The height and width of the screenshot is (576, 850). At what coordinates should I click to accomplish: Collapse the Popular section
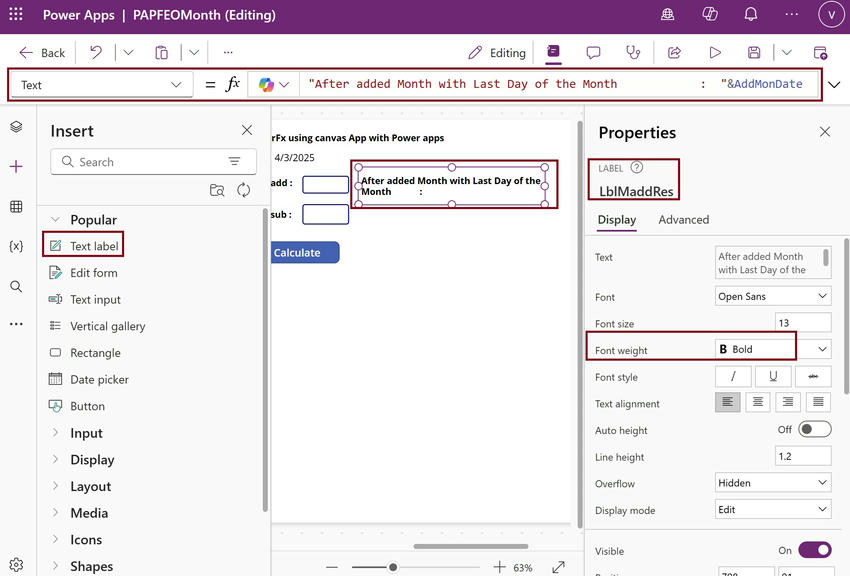[x=55, y=219]
